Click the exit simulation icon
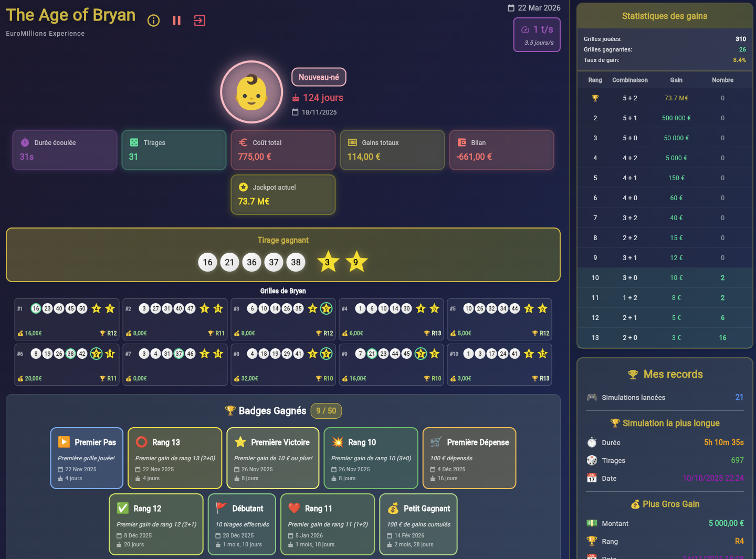The image size is (756, 559). pyautogui.click(x=199, y=20)
